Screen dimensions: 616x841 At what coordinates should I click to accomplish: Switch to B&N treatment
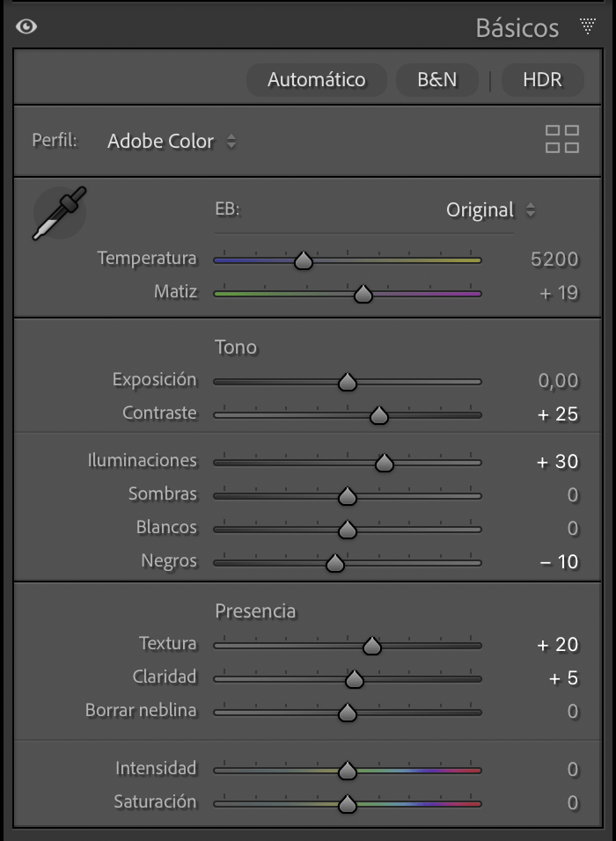[436, 80]
